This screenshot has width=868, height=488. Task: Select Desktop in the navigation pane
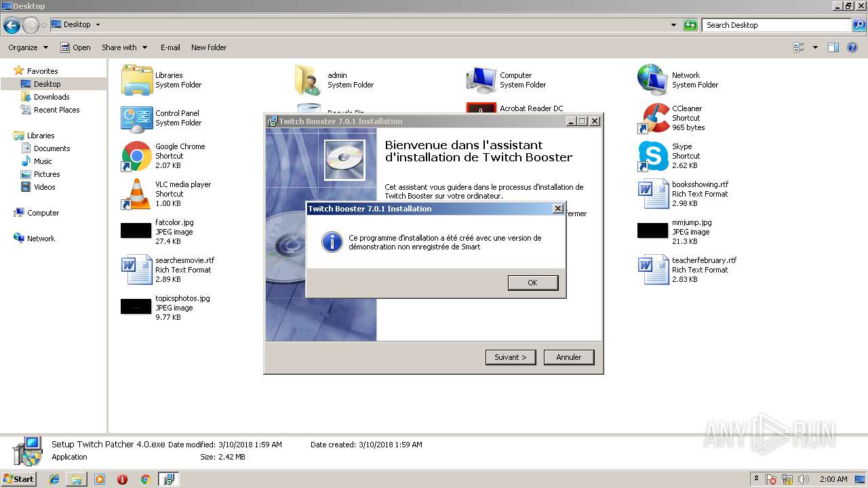click(47, 84)
